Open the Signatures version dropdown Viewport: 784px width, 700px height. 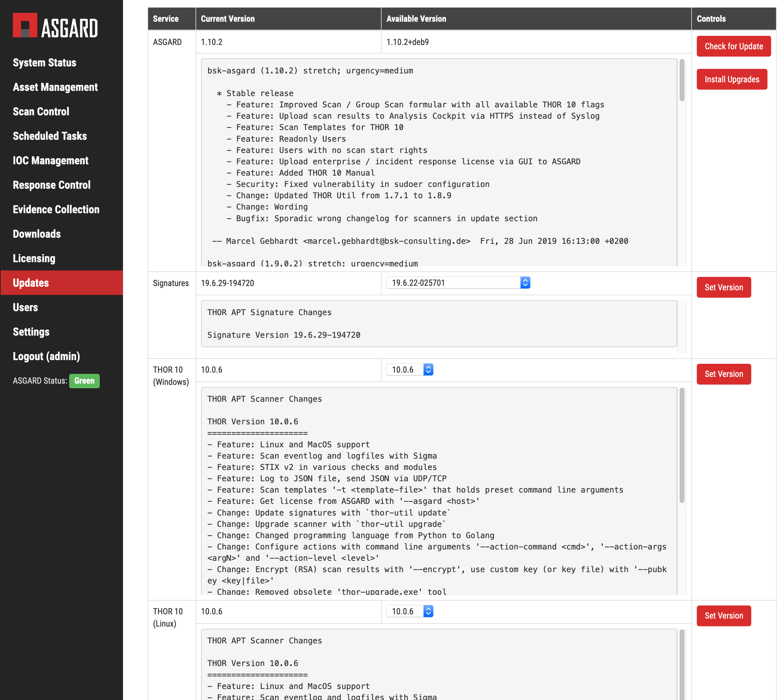(x=458, y=283)
